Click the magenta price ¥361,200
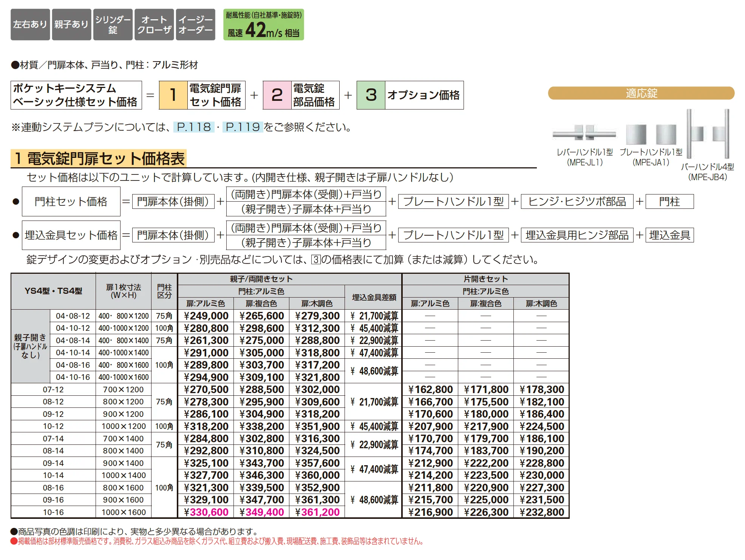 coord(317,512)
